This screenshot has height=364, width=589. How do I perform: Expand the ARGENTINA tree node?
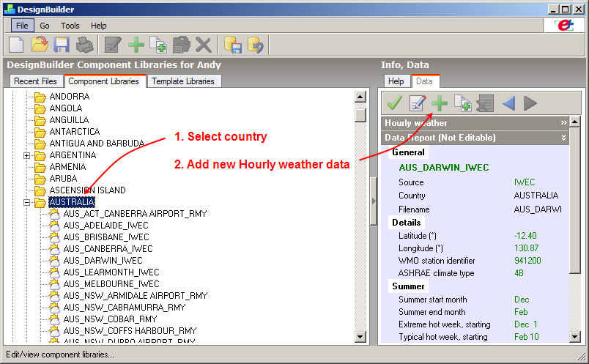pyautogui.click(x=27, y=155)
